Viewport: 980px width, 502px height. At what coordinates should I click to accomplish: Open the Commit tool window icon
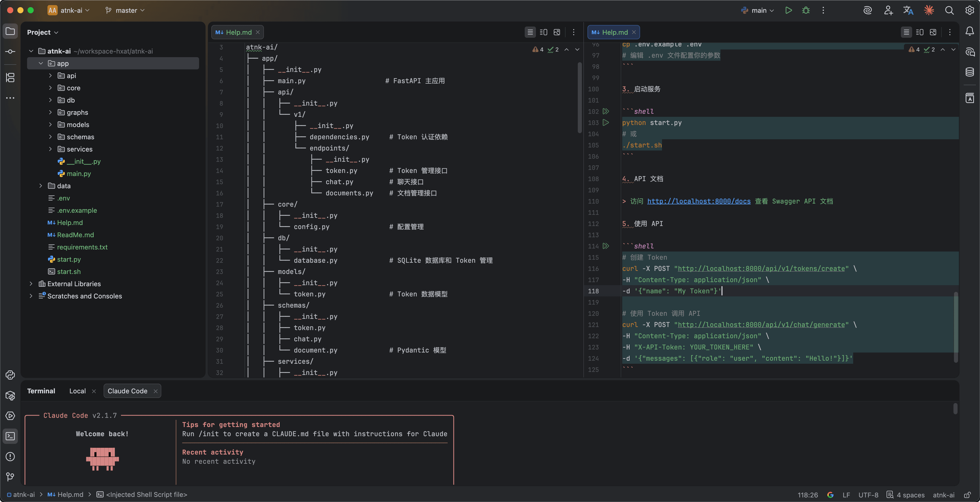(10, 51)
